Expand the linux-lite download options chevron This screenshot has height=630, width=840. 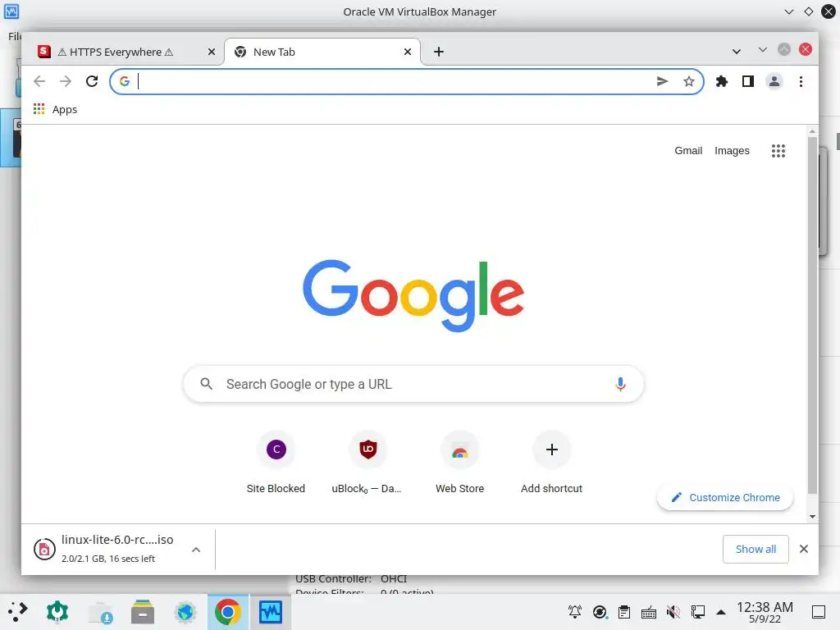click(x=196, y=550)
